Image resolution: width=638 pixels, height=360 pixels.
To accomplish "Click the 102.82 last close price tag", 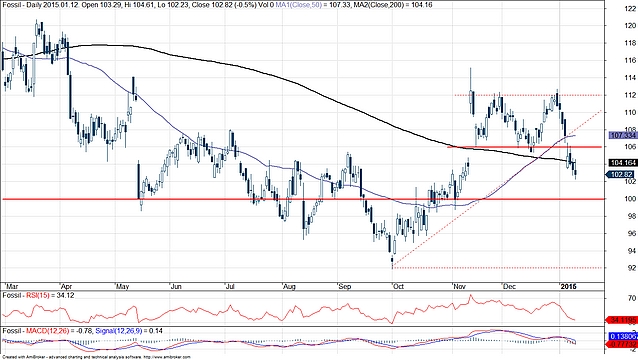I will pos(621,175).
